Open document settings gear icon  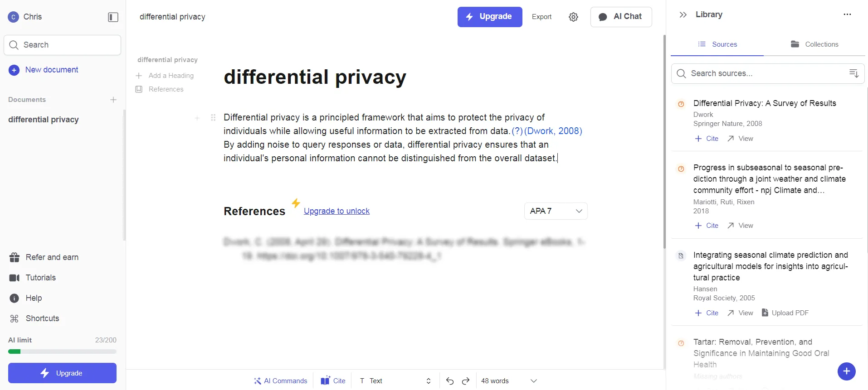coord(573,17)
